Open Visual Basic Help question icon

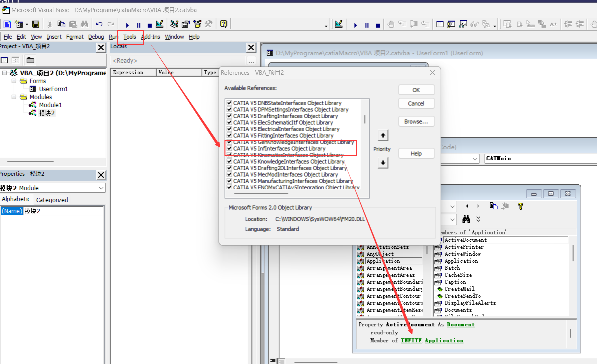point(224,24)
